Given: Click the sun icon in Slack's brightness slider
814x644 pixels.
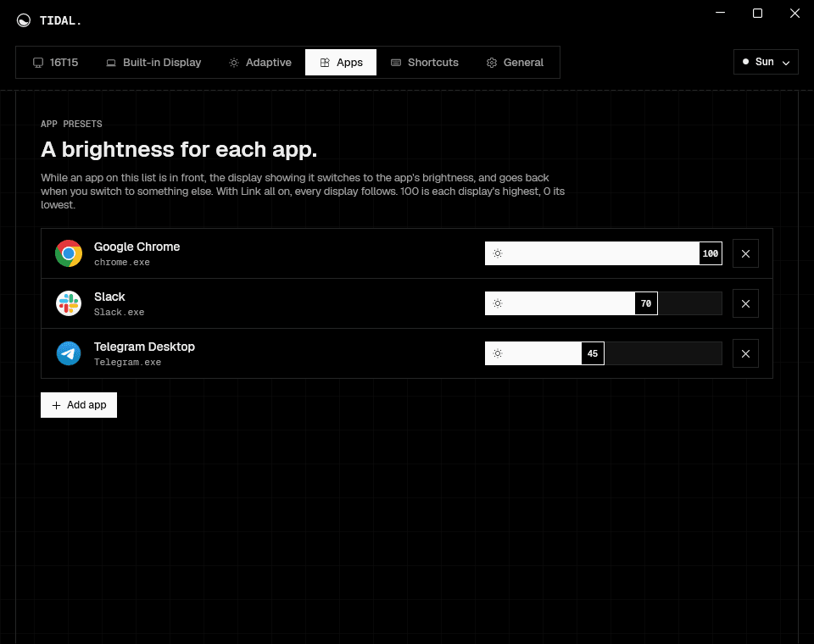Looking at the screenshot, I should click(498, 303).
